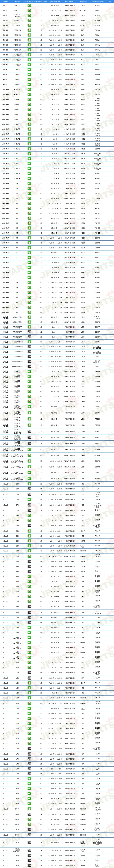Click the ON diesel icon in the Discovery Sport 110kW row
This screenshot has height=868, width=114.
29,332
